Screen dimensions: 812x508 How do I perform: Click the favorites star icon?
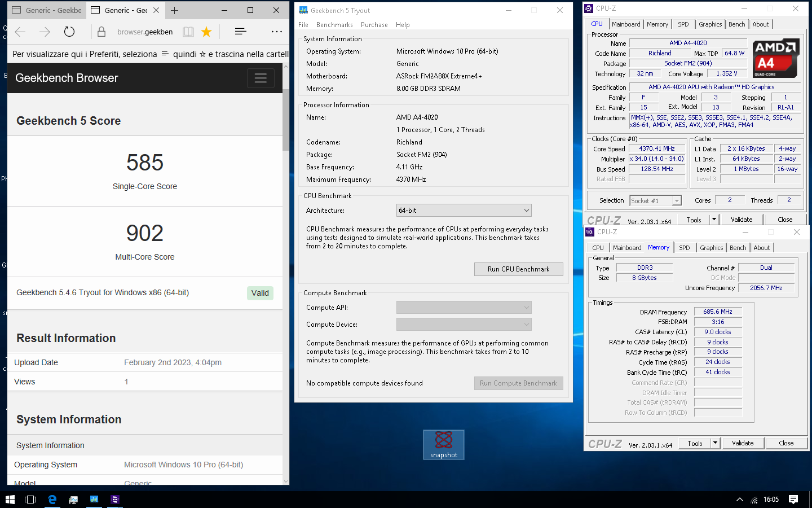pos(206,32)
